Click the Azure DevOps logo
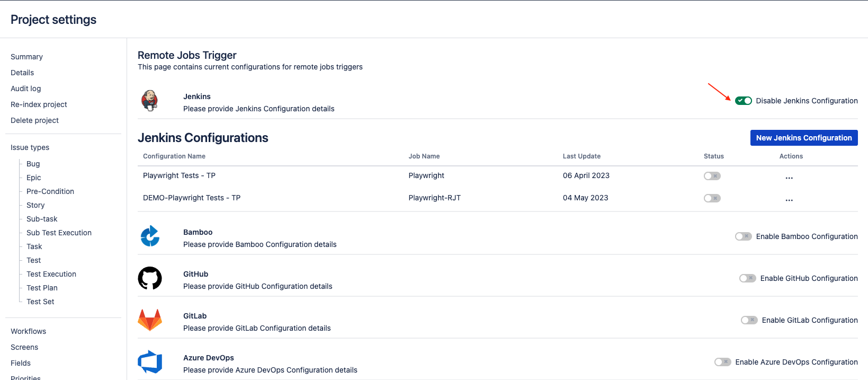The width and height of the screenshot is (868, 380). [150, 362]
